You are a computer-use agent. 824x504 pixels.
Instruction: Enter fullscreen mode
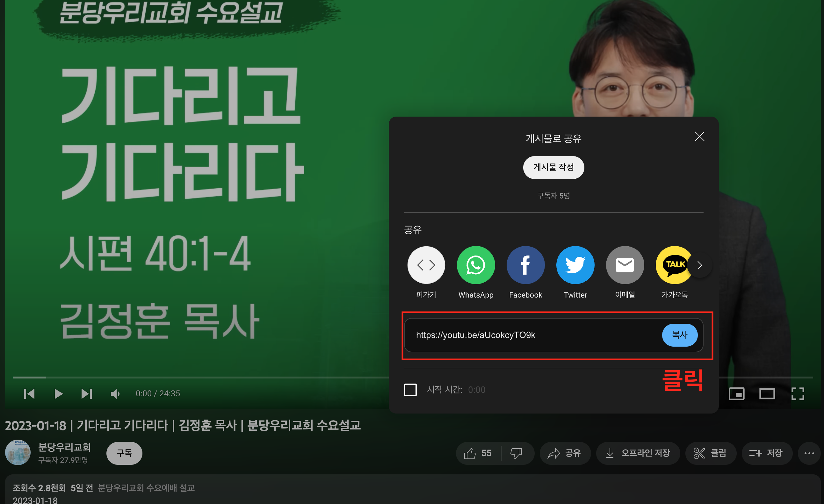tap(799, 394)
